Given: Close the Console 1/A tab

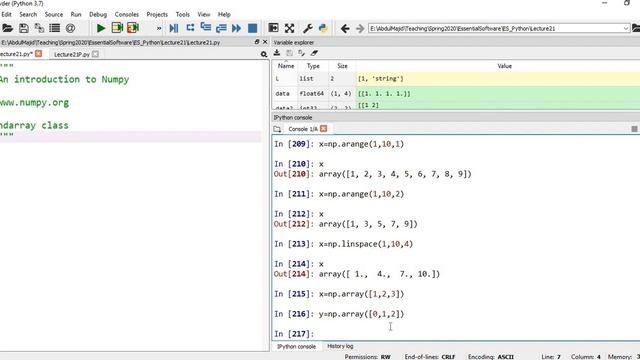Looking at the screenshot, I should click(324, 129).
